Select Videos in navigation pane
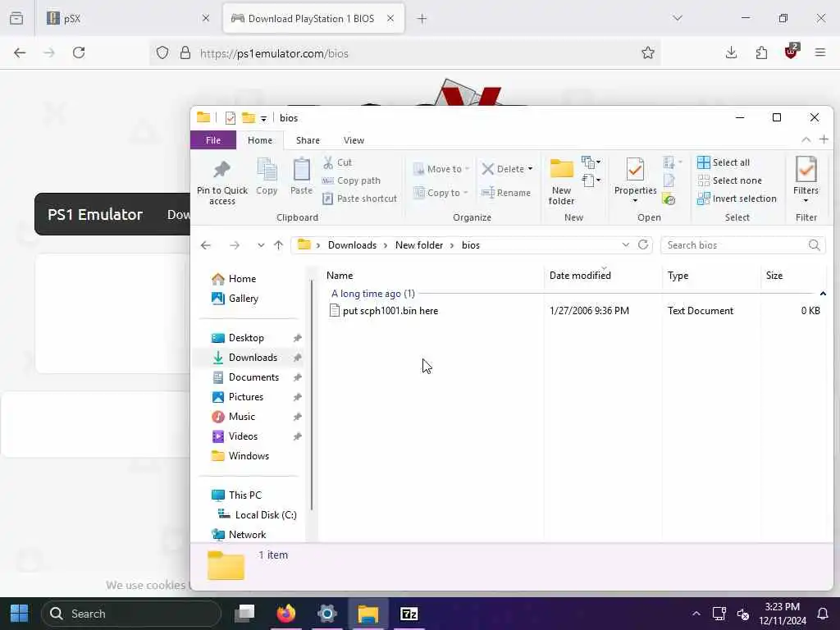The image size is (840, 630). point(243,436)
